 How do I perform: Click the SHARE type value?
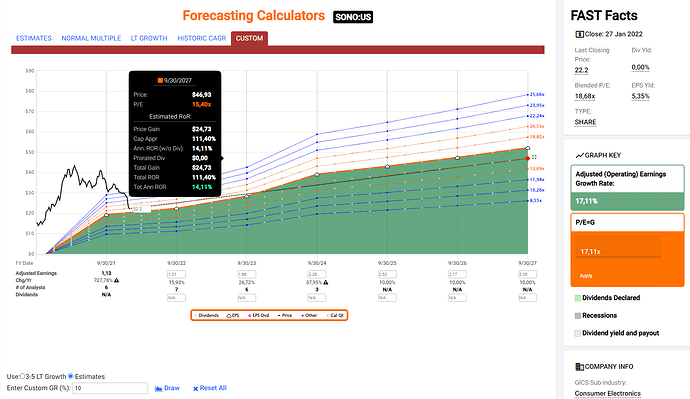click(x=585, y=122)
